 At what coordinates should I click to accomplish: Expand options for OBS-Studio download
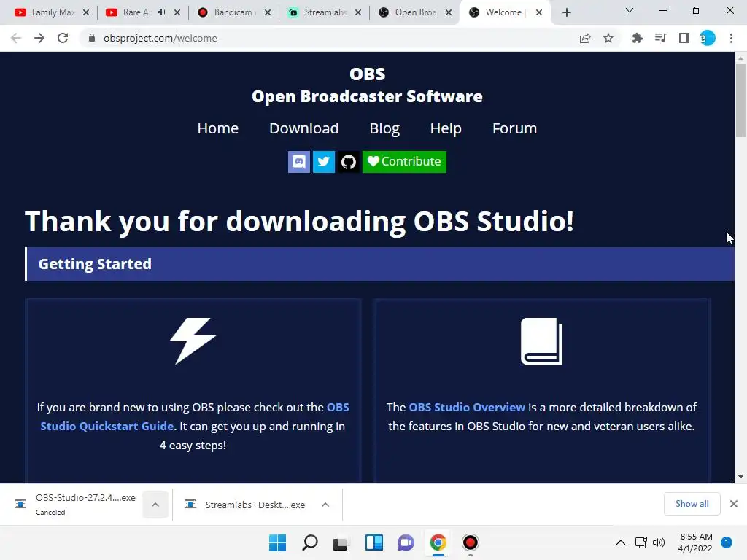click(155, 505)
